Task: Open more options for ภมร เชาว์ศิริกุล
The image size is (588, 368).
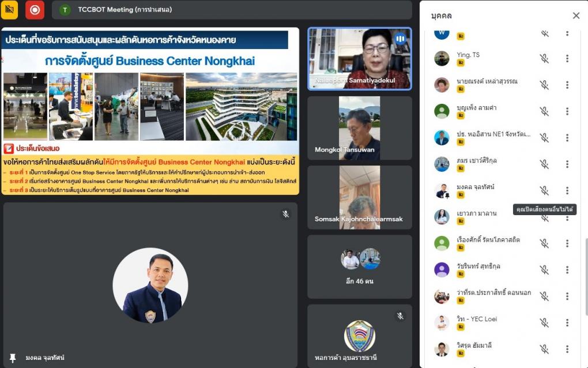Action: pos(567,164)
